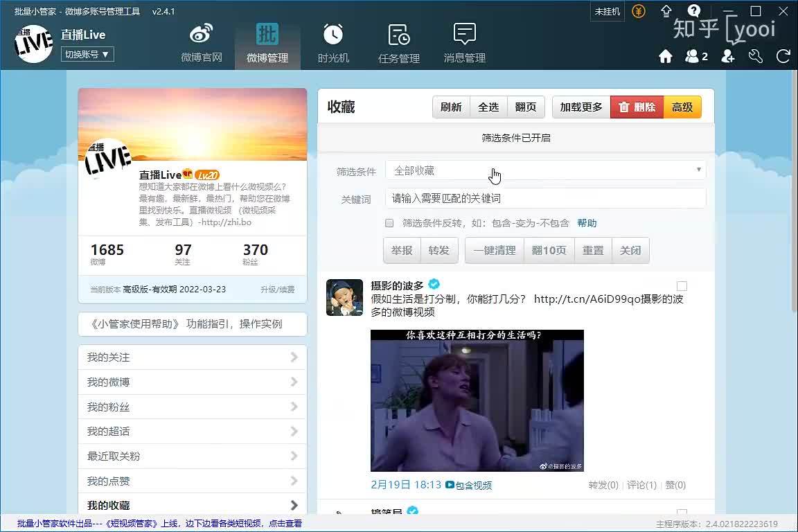This screenshot has width=798, height=532.
Task: Click the vertical scrollbar on right
Action: coord(795,191)
